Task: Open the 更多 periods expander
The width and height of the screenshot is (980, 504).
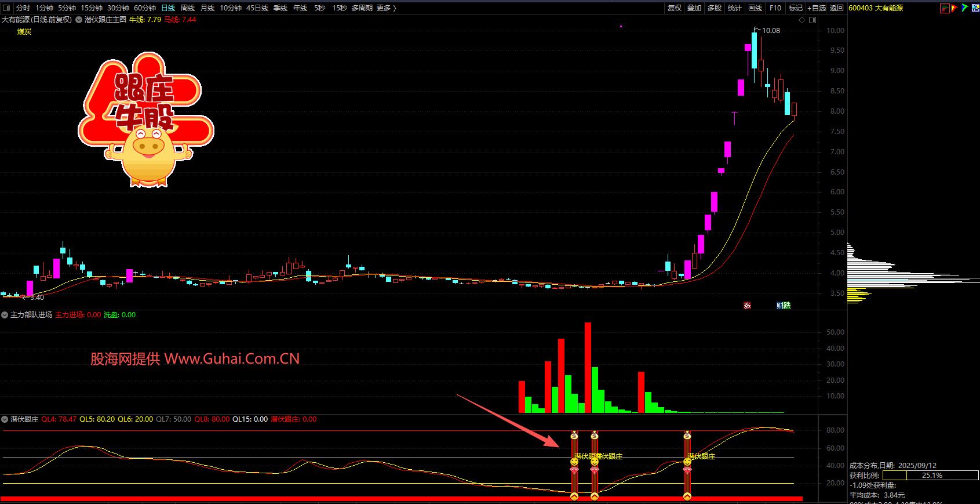Action: click(386, 8)
